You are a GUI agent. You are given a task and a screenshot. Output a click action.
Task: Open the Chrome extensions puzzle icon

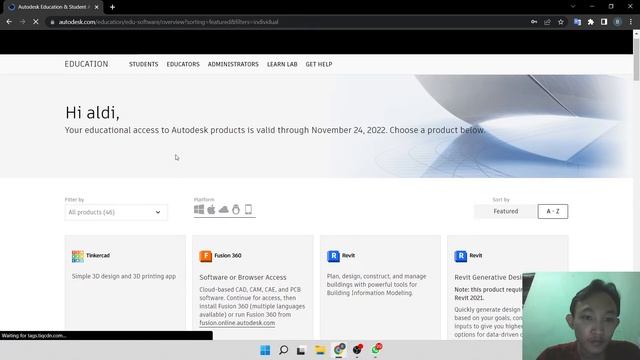[591, 22]
